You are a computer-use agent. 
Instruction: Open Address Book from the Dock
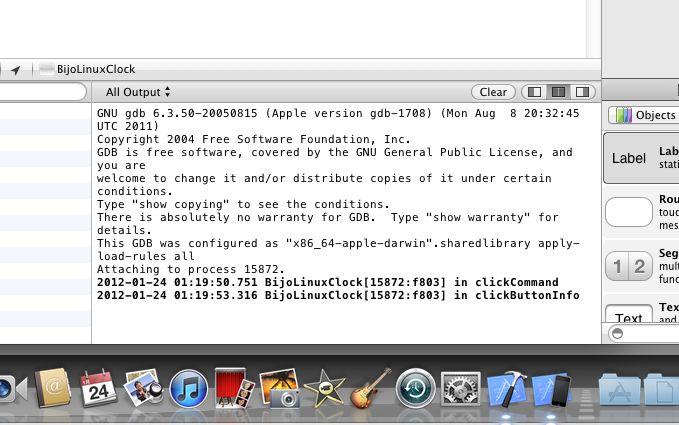pos(52,388)
